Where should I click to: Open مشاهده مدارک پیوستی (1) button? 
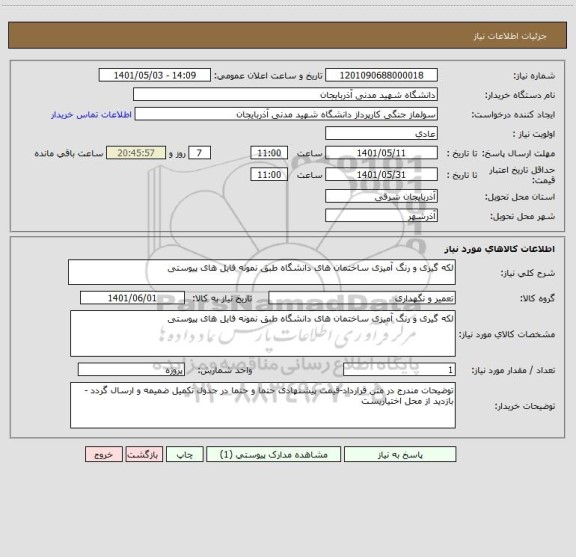tap(273, 454)
